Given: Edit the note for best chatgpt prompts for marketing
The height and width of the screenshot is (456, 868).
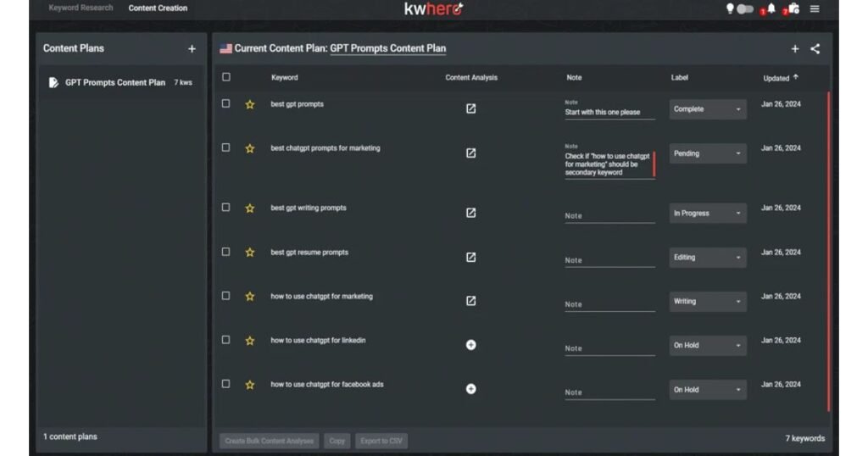Looking at the screenshot, I should click(x=609, y=164).
